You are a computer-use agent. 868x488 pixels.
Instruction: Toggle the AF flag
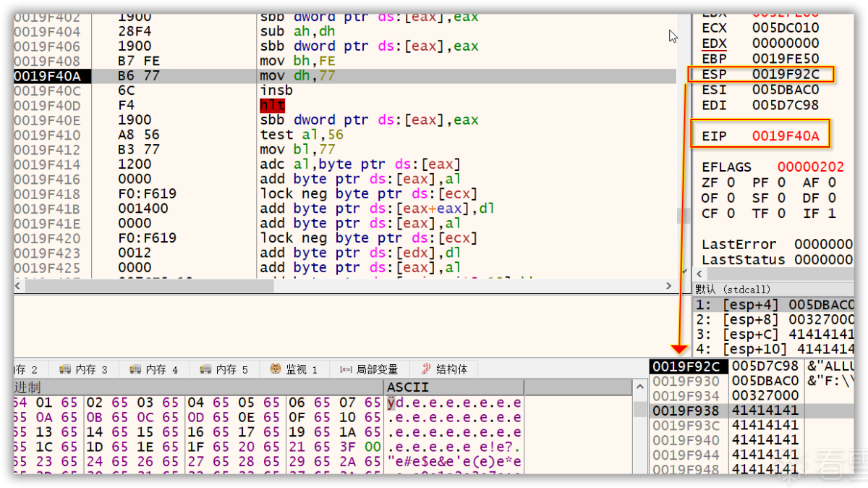click(820, 182)
